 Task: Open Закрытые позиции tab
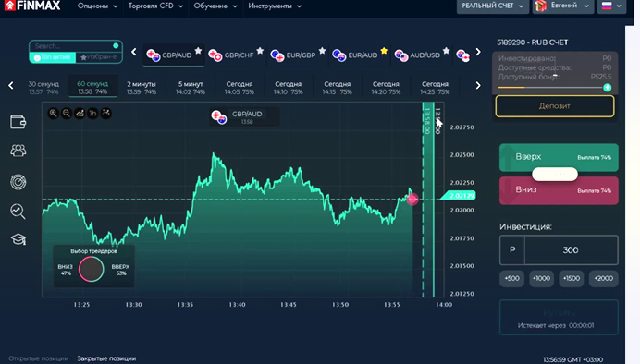(106, 358)
